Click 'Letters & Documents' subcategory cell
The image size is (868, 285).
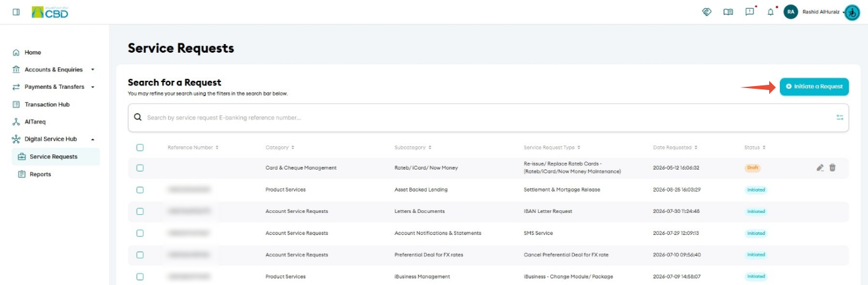coord(419,211)
